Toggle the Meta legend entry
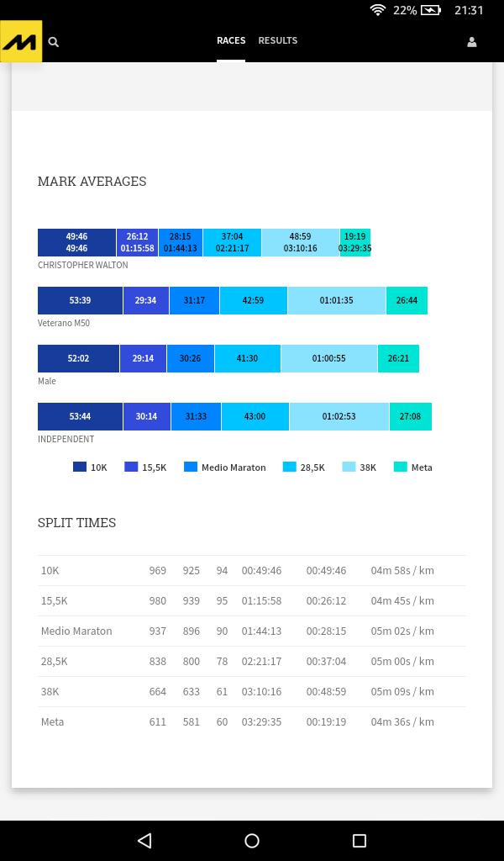 tap(412, 467)
